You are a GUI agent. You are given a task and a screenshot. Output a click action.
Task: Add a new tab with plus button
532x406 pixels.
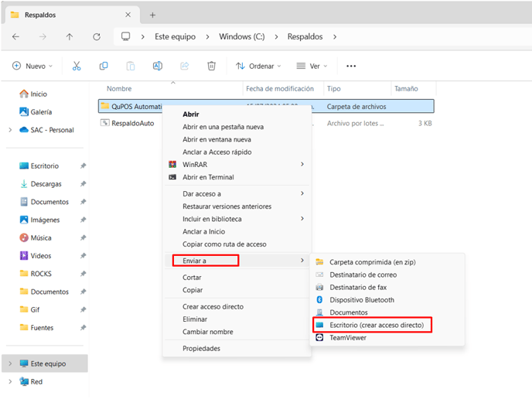click(152, 15)
